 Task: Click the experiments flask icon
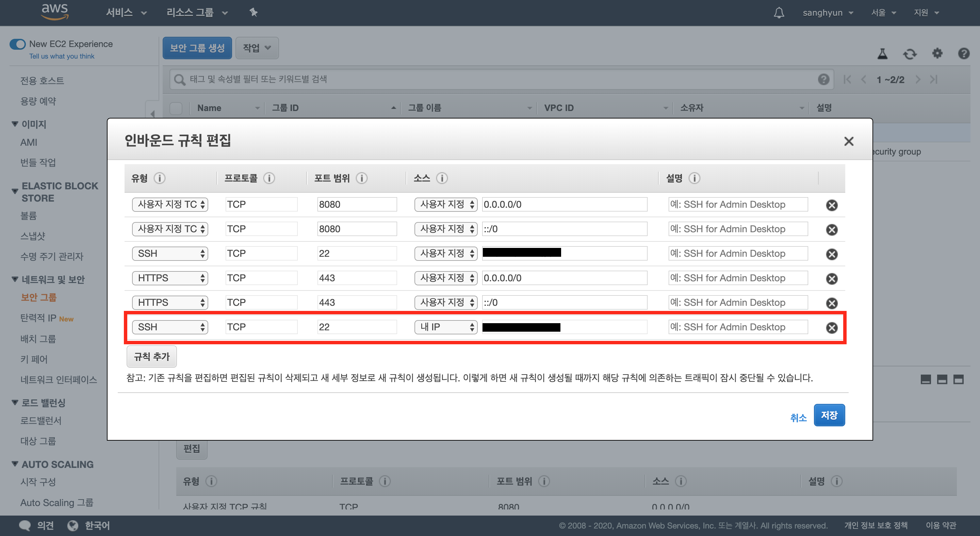click(882, 54)
